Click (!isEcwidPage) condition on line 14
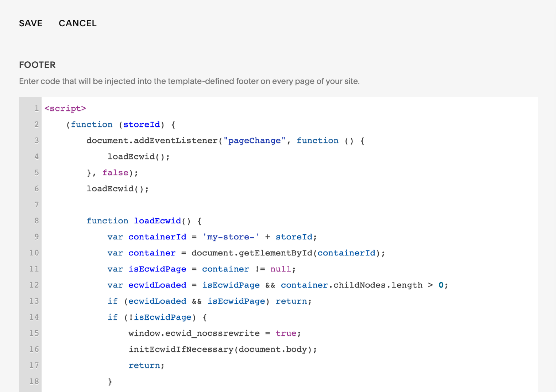This screenshot has width=556, height=392. tap(160, 317)
